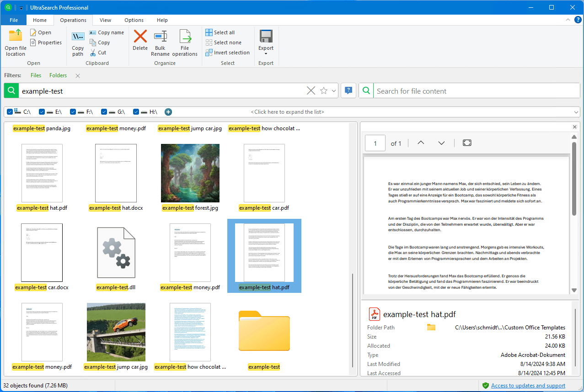Click the Copy path icon

[78, 37]
